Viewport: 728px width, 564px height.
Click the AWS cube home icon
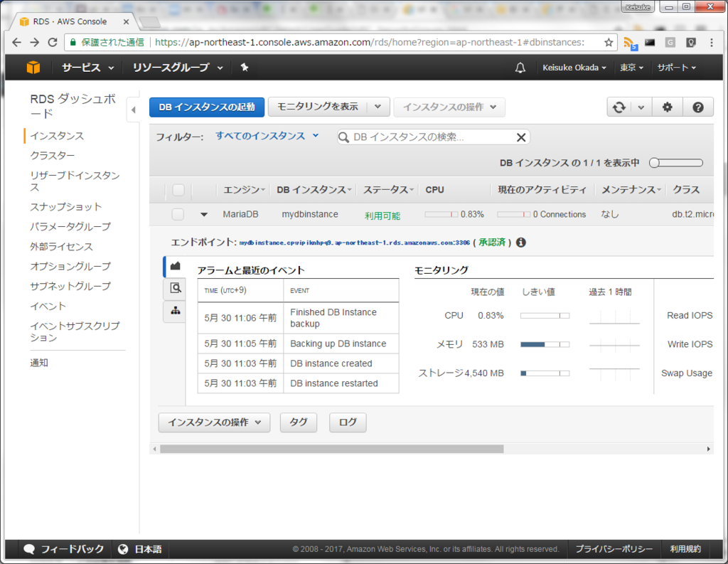[x=33, y=68]
